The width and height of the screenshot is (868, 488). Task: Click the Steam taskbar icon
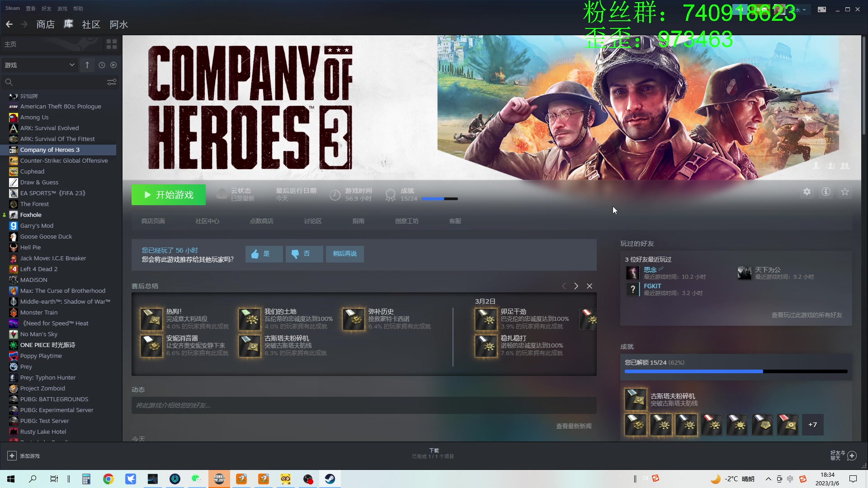pos(330,479)
